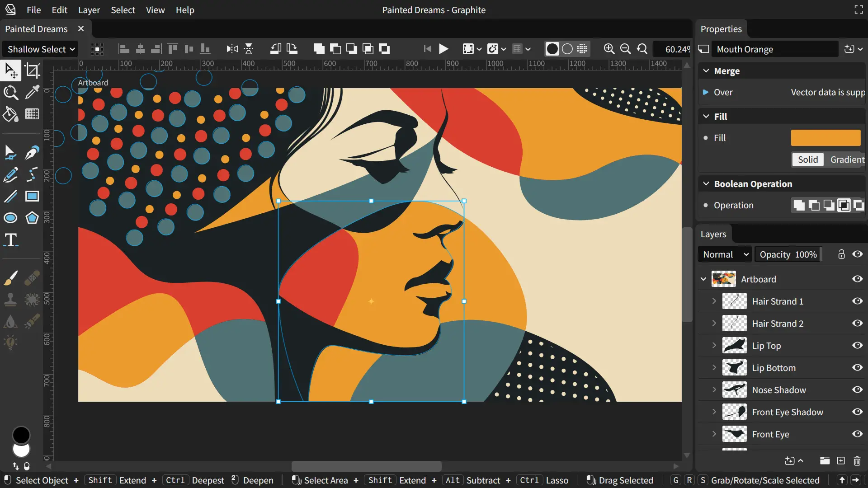868x488 pixels.
Task: Select the Artboard tool
Action: pyautogui.click(x=32, y=70)
